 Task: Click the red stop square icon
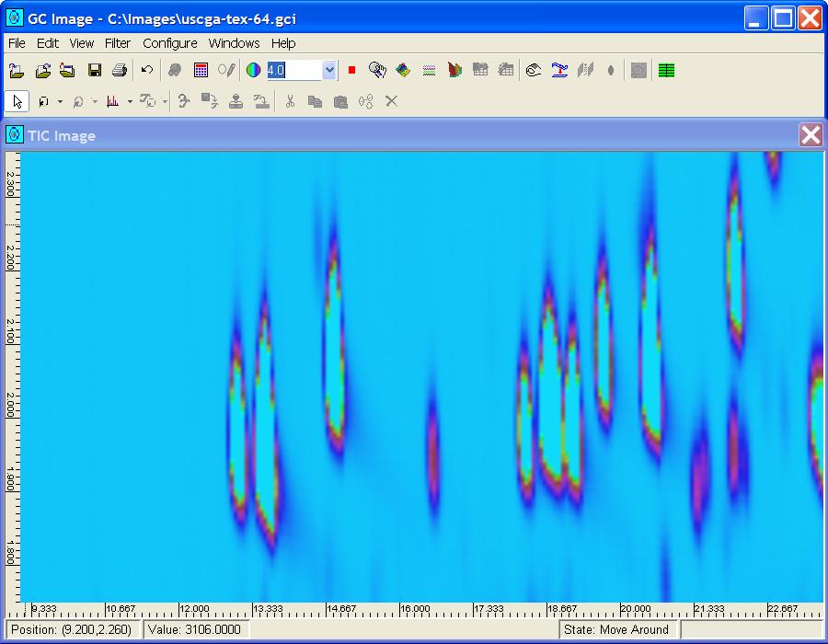pyautogui.click(x=351, y=70)
